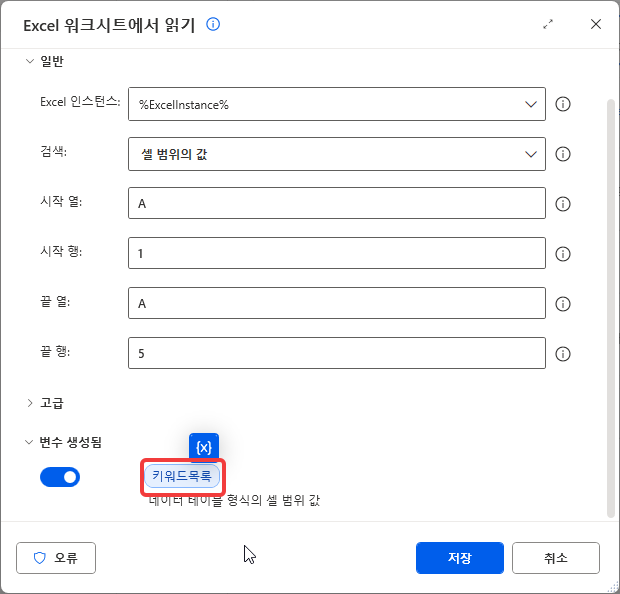This screenshot has width=620, height=594.
Task: Expand the 고급 section
Action: tap(30, 403)
